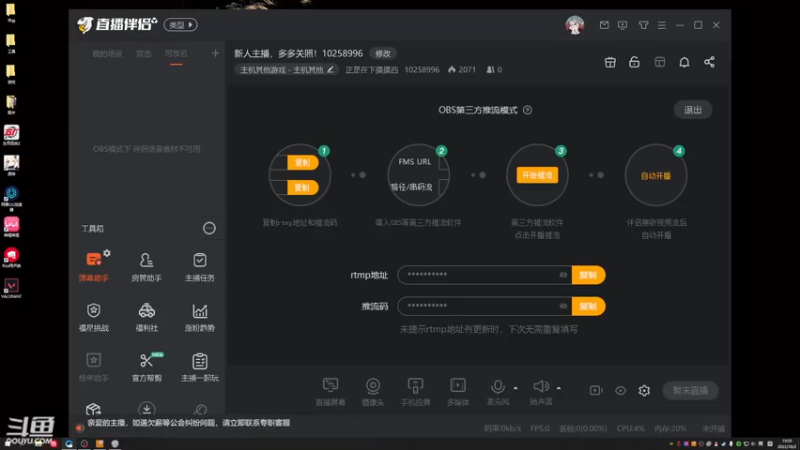Open the T-shirt skin icon in title bar
This screenshot has height=450, width=800.
pyautogui.click(x=643, y=25)
